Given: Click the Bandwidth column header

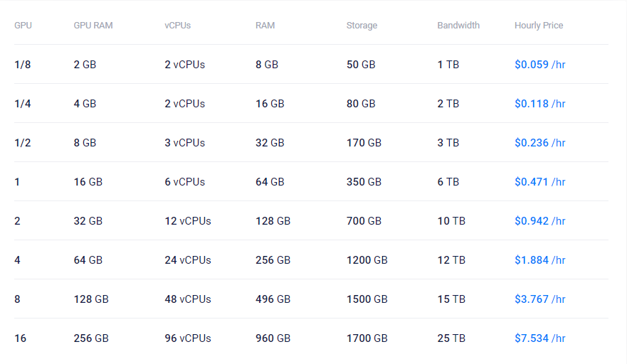Looking at the screenshot, I should (x=458, y=26).
